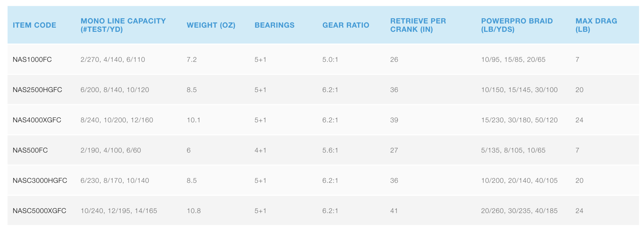Image resolution: width=644 pixels, height=230 pixels.
Task: Select the 10/95, 15/85, 20/65 braid cell
Action: [513, 60]
